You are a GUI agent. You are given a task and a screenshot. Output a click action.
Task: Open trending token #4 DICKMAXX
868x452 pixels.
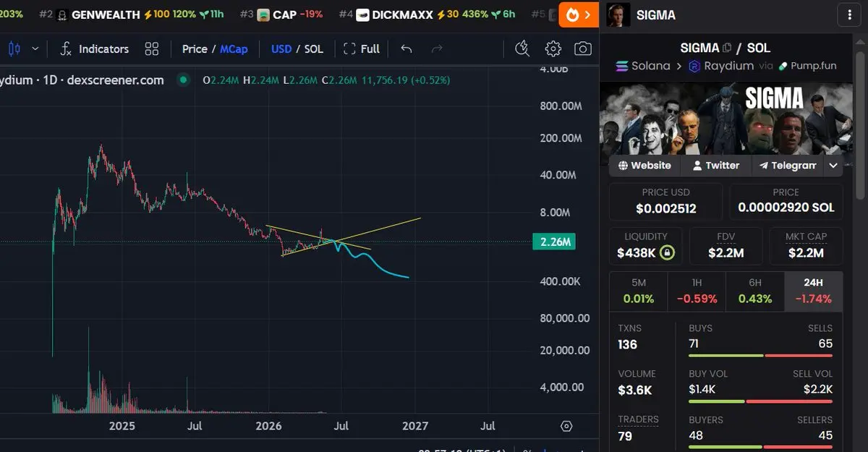(x=427, y=14)
